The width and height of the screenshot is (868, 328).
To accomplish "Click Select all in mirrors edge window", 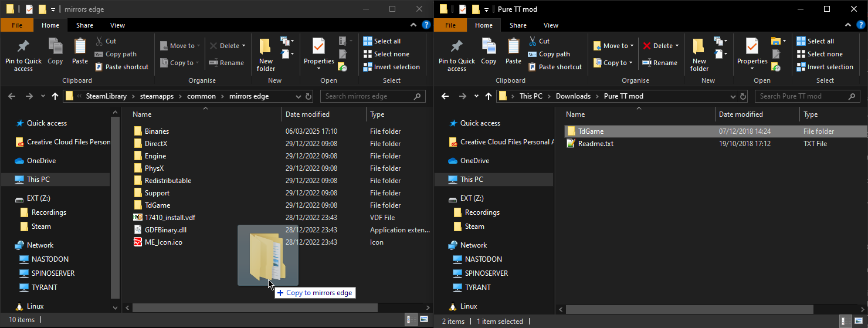I will tap(382, 41).
